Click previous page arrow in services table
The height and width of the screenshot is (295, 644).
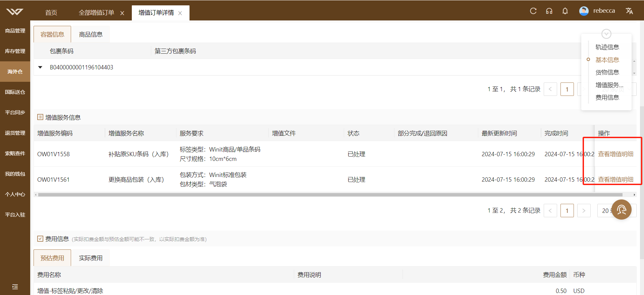(x=550, y=211)
